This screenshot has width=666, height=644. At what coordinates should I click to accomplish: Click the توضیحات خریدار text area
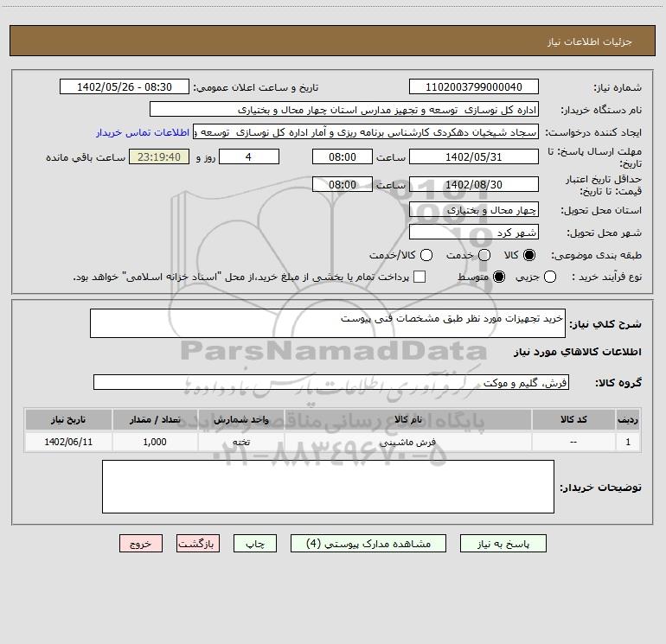point(328,487)
